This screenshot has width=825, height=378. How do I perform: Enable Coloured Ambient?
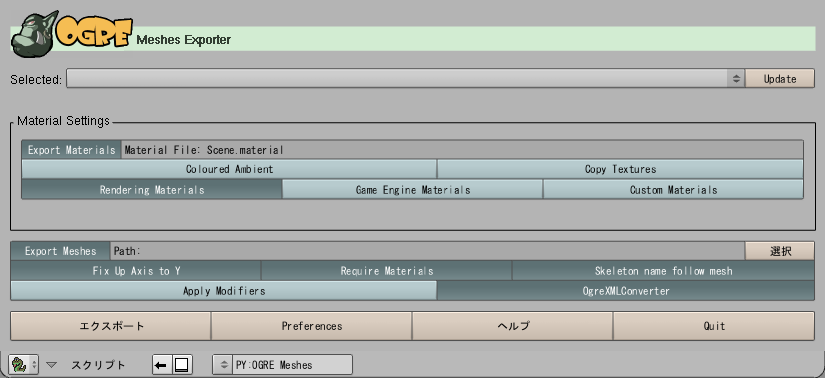[x=229, y=170]
